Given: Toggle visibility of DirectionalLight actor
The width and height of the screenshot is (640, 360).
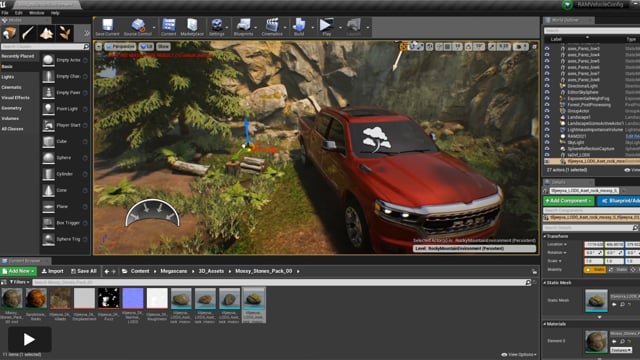Looking at the screenshot, I should pyautogui.click(x=547, y=86).
